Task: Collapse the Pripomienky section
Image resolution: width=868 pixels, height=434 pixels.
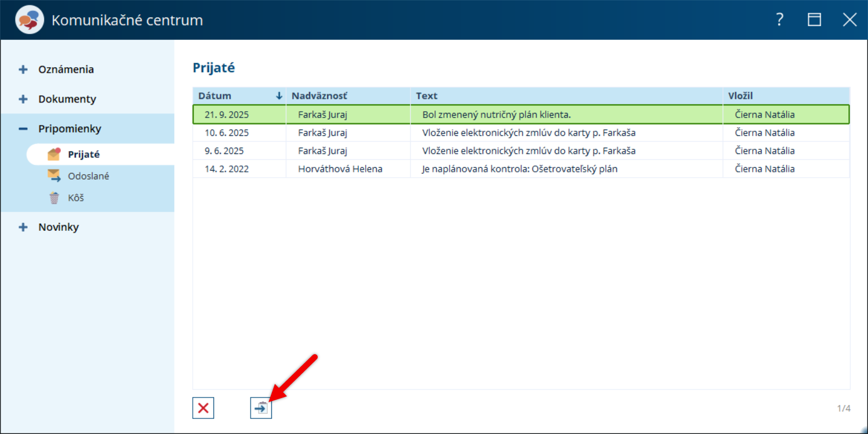Action: (x=23, y=128)
